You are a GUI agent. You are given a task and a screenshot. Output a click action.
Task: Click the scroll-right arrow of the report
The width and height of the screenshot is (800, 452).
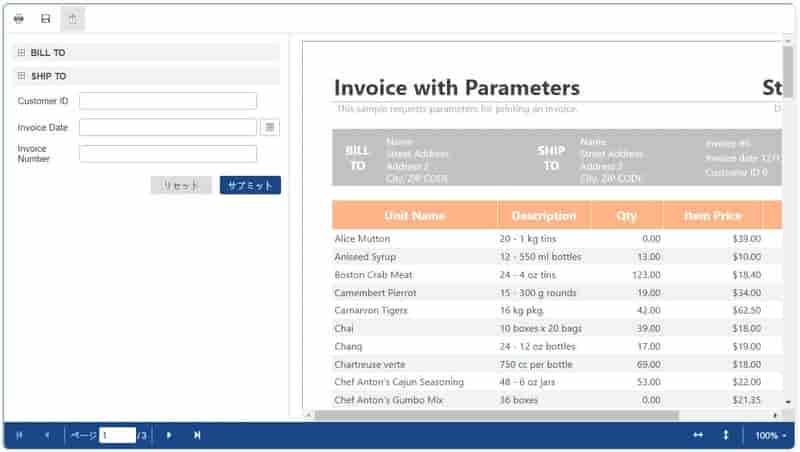tap(775, 415)
